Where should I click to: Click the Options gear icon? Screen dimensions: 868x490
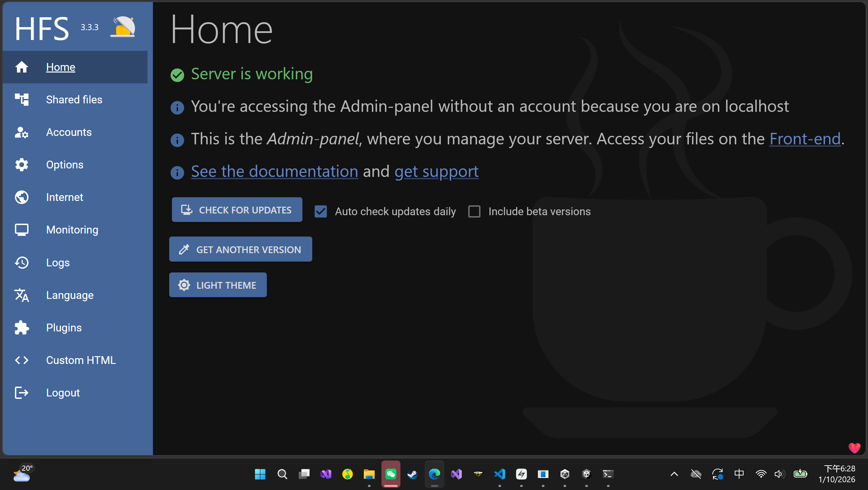[21, 165]
